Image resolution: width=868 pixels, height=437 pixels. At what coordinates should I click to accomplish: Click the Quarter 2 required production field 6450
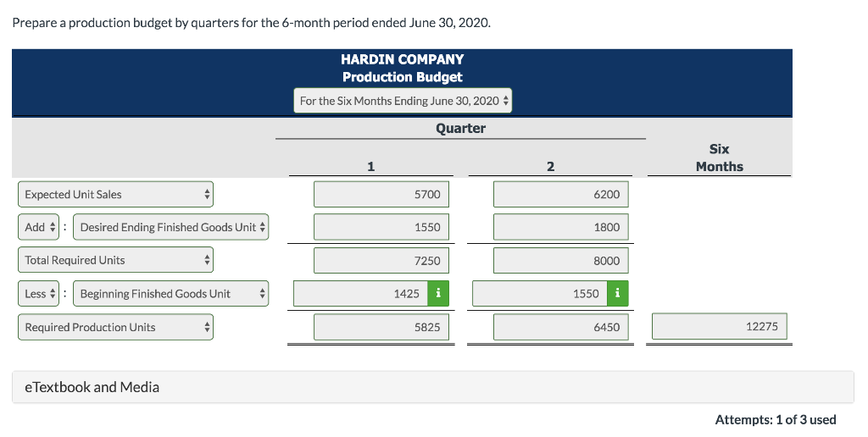561,328
